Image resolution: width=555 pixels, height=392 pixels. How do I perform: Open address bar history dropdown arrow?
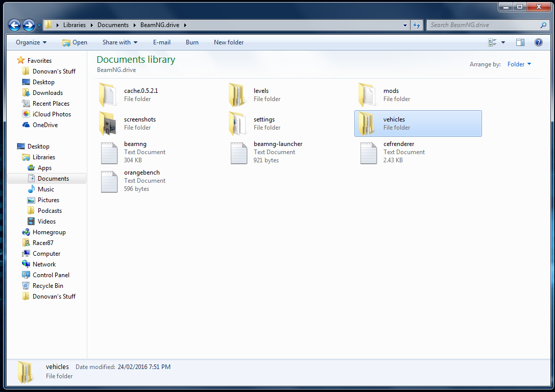click(405, 25)
